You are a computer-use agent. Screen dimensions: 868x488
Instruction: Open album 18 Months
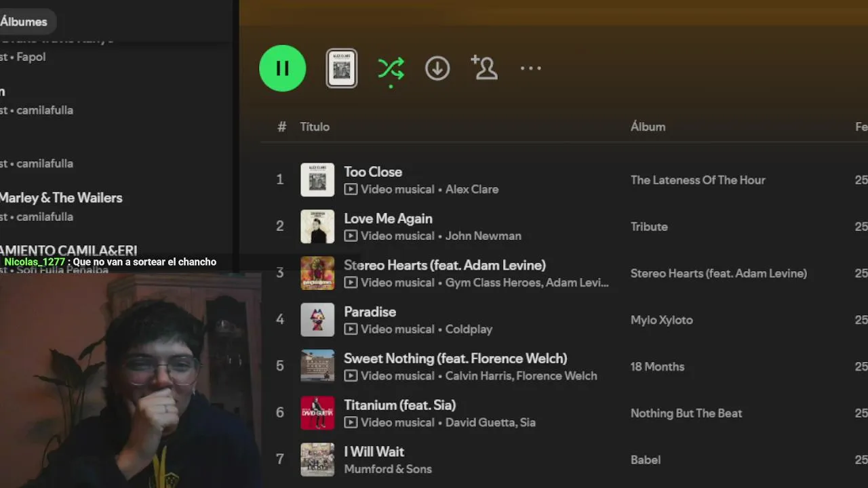click(657, 367)
